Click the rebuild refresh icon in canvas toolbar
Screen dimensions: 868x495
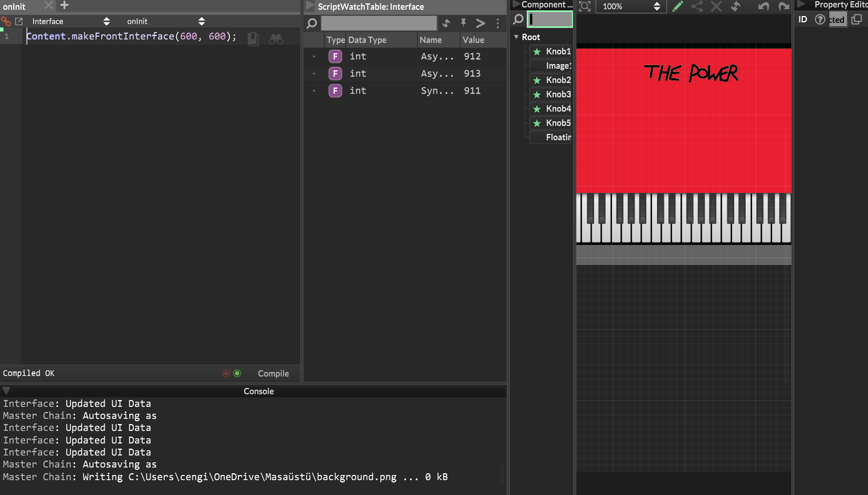736,6
